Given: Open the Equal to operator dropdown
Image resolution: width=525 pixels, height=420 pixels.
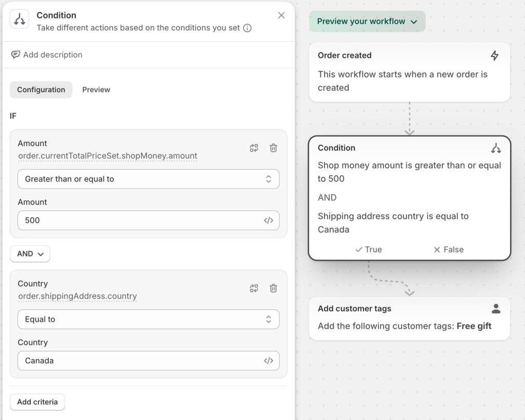Looking at the screenshot, I should [149, 319].
